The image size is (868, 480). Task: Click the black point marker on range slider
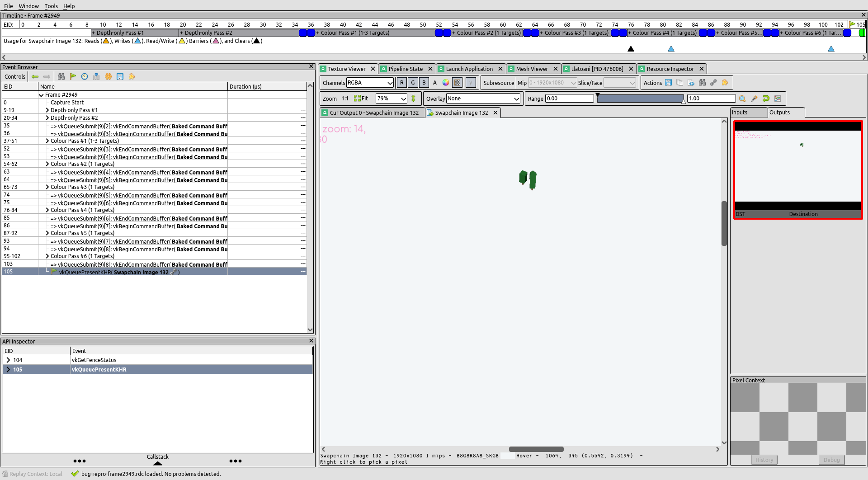click(598, 95)
